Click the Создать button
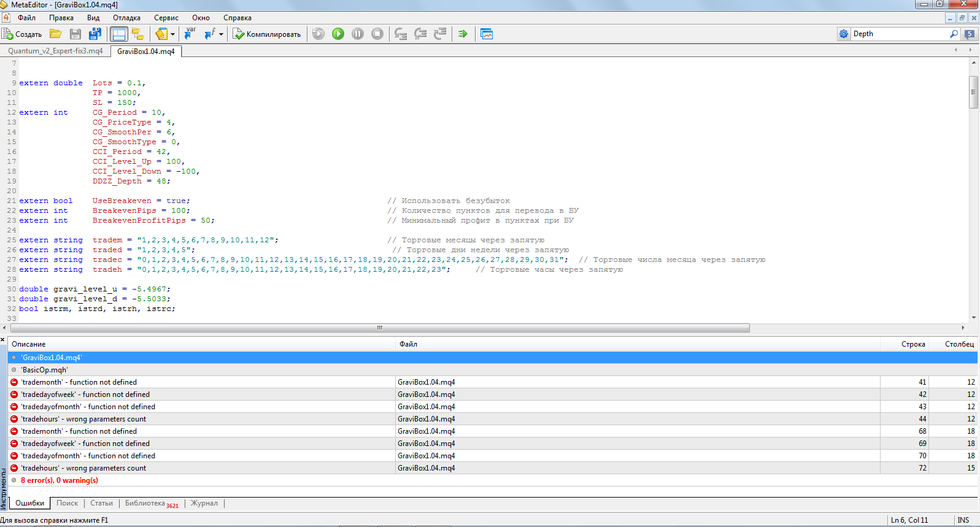 [22, 34]
